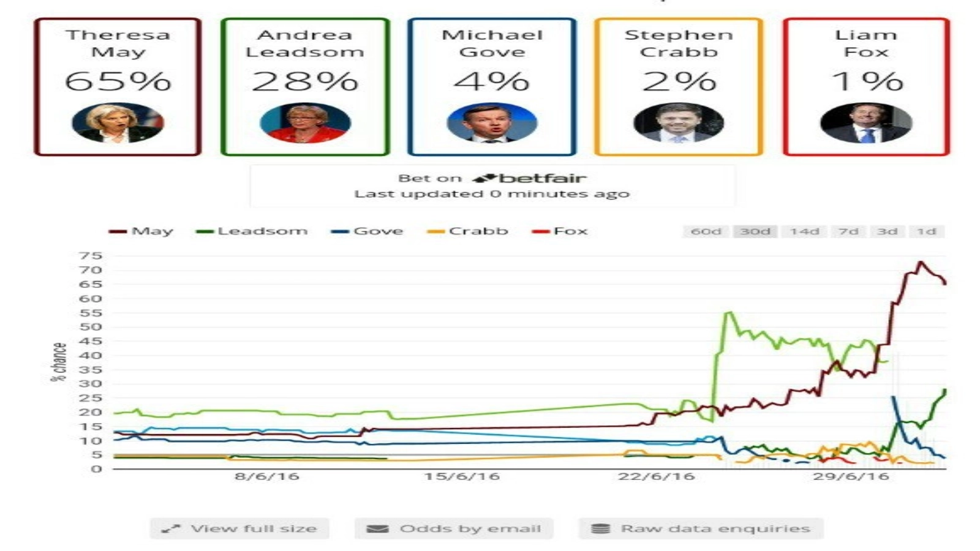The height and width of the screenshot is (551, 980).
Task: Click the envelope icon for Odds by email
Action: 377,528
